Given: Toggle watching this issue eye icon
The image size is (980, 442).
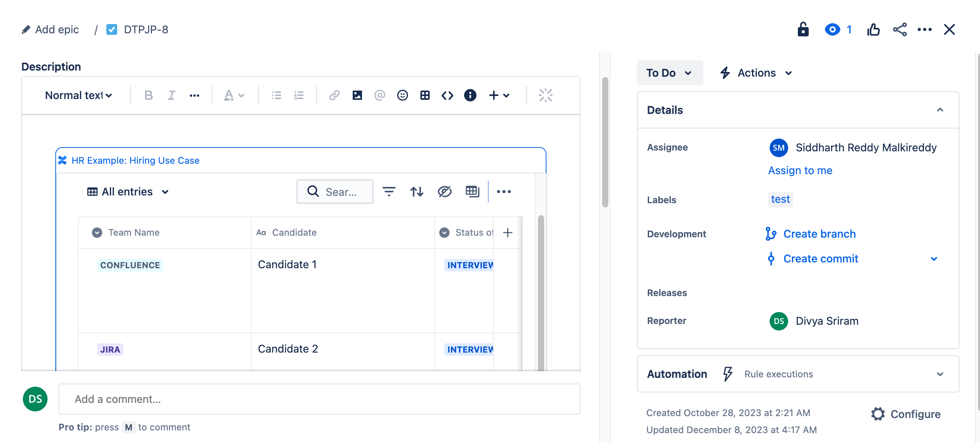Looking at the screenshot, I should [833, 29].
